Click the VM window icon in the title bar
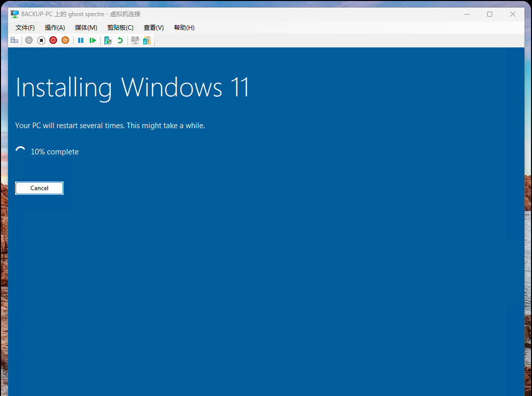Viewport: 532px width, 396px height. coord(15,14)
